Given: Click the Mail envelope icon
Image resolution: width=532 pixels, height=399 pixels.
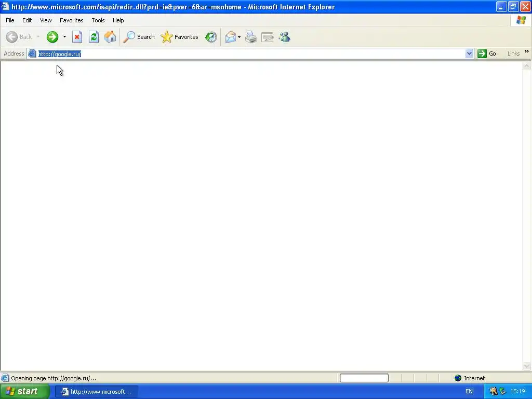Looking at the screenshot, I should point(230,37).
